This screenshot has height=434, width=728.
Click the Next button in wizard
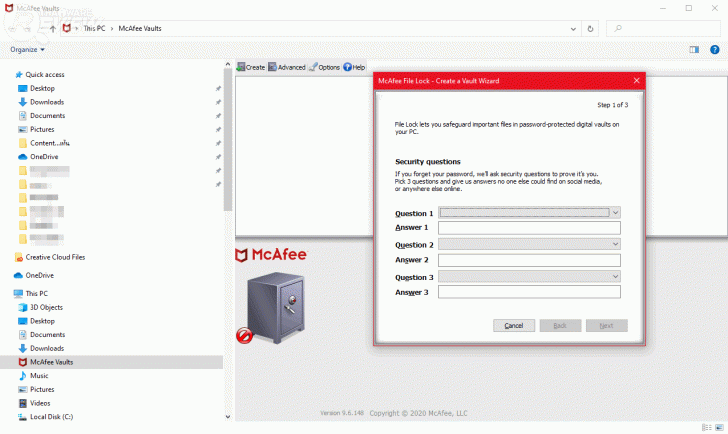click(607, 325)
